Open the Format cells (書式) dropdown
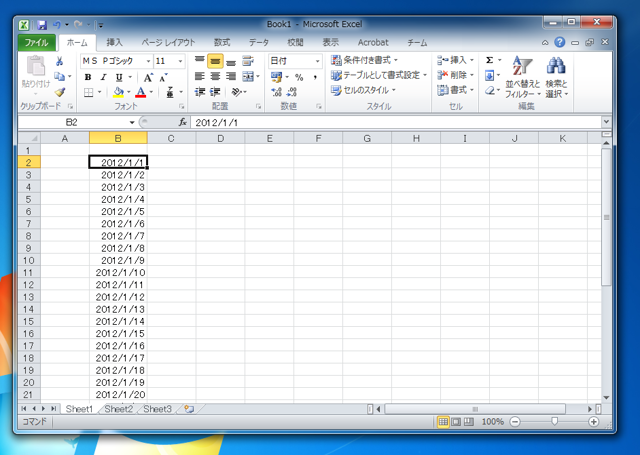This screenshot has width=640, height=455. point(455,90)
